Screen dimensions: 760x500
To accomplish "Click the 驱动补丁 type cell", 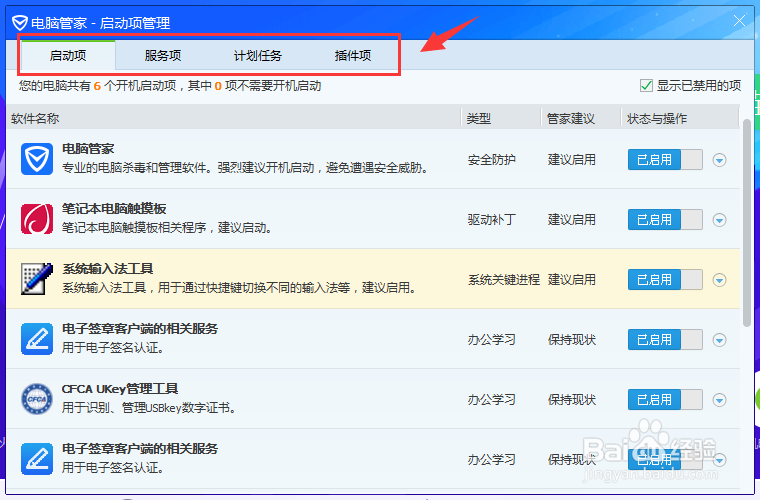I will [491, 220].
